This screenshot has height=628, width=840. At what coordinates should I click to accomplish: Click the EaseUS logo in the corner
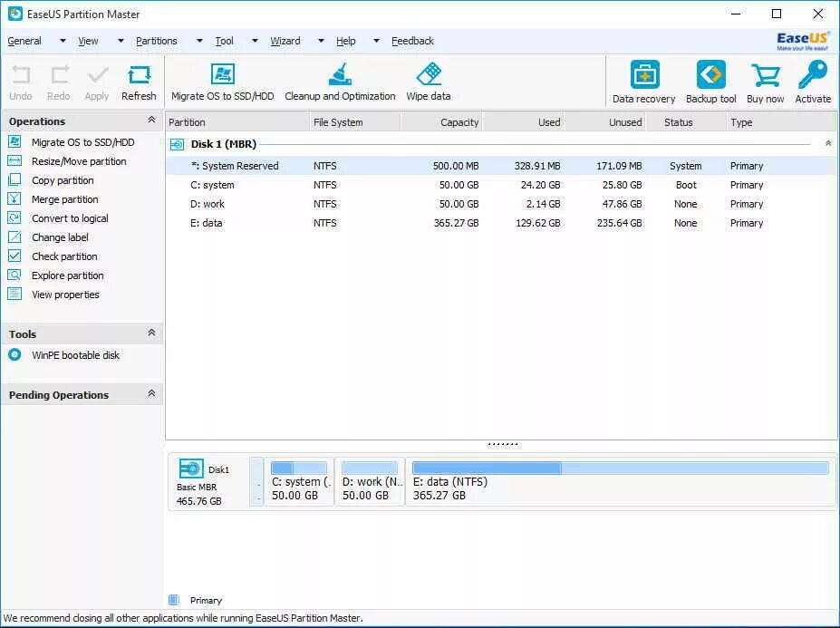tap(803, 41)
